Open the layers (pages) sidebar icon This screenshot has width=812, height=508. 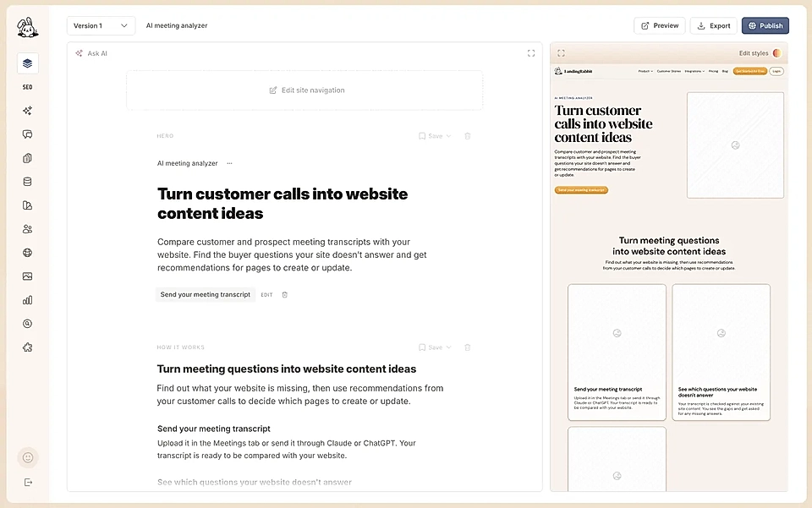27,63
